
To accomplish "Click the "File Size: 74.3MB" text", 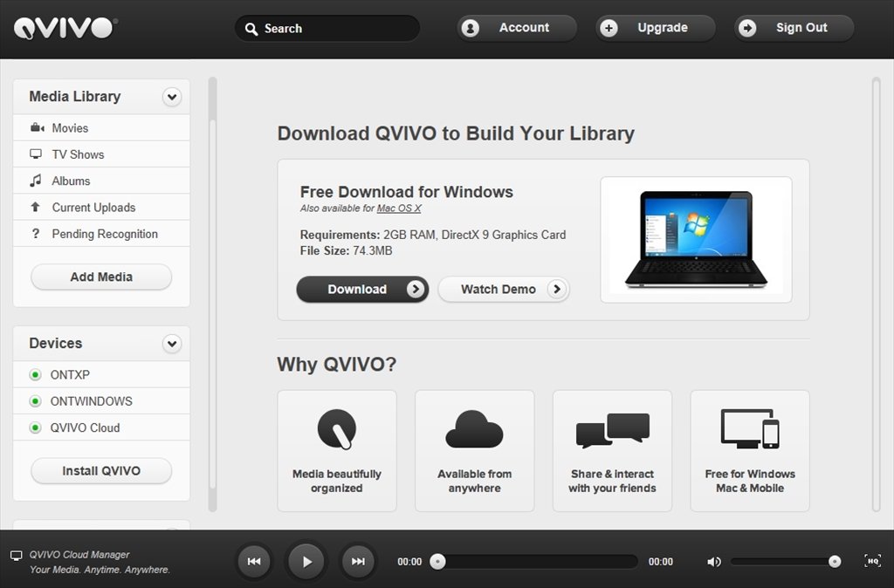I will point(346,250).
